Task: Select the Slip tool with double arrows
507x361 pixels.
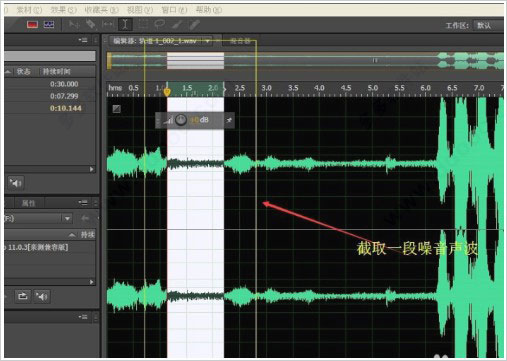Action: pos(108,24)
